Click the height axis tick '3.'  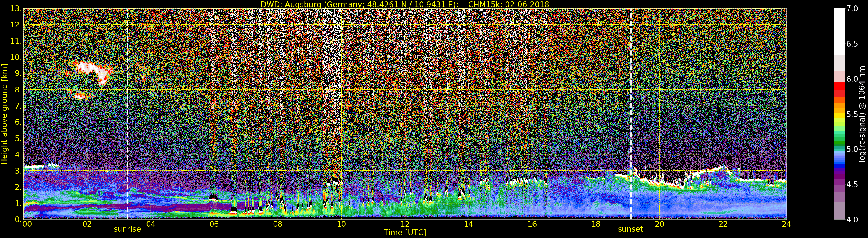click(18, 171)
